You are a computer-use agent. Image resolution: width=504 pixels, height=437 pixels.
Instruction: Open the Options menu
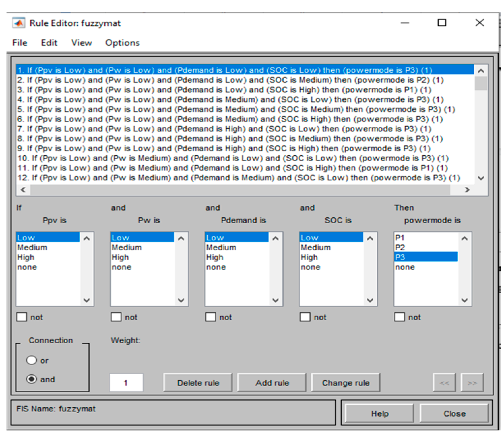(122, 43)
